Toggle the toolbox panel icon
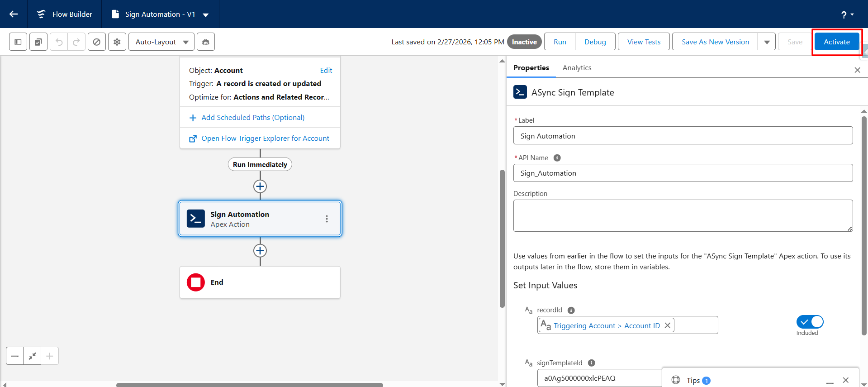This screenshot has height=387, width=868. [x=18, y=42]
